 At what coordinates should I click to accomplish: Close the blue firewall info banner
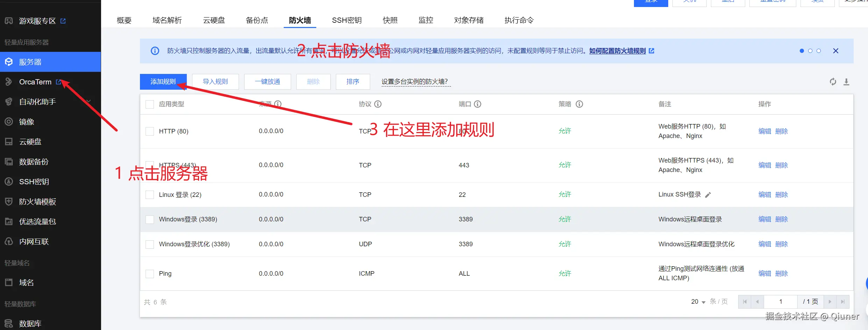836,51
